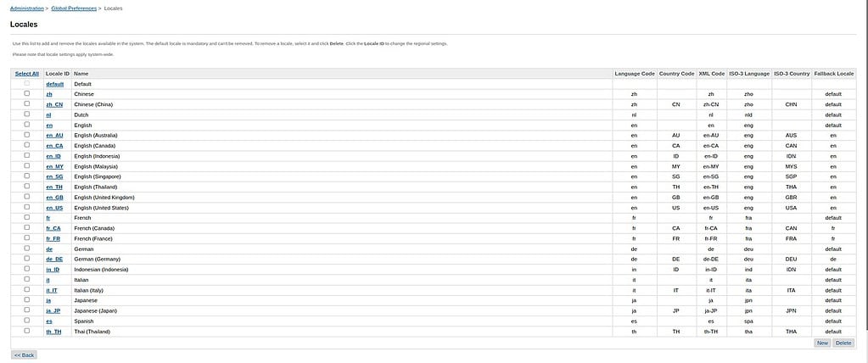Tick the Spanish row checkbox
868x363 pixels.
point(26,321)
